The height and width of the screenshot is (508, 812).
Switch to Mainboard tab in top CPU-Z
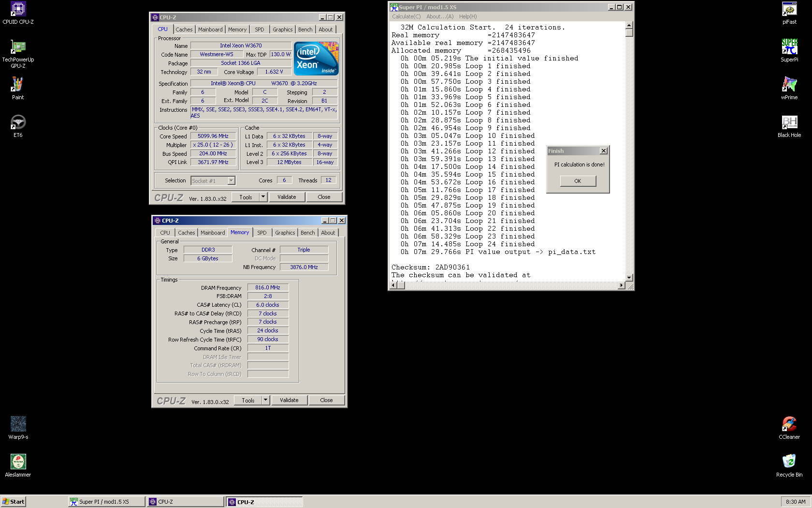click(210, 30)
